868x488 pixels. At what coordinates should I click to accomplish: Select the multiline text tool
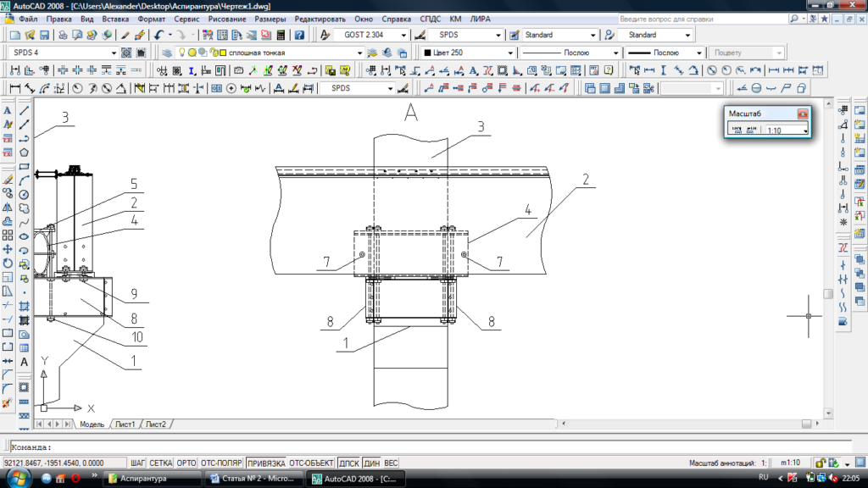pos(25,362)
